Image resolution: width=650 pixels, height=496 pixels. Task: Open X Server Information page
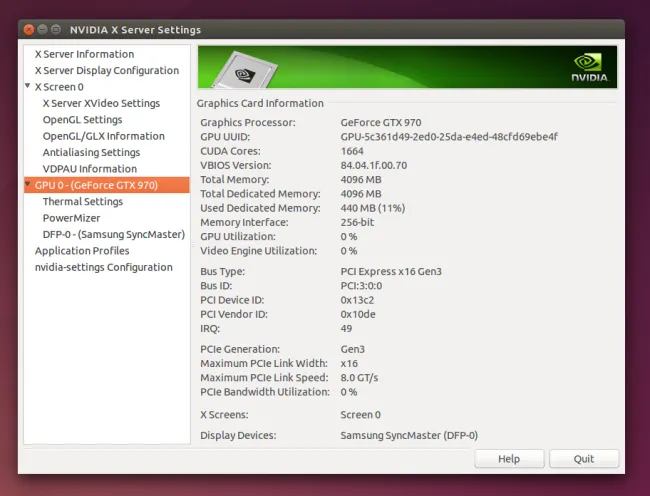pos(83,54)
